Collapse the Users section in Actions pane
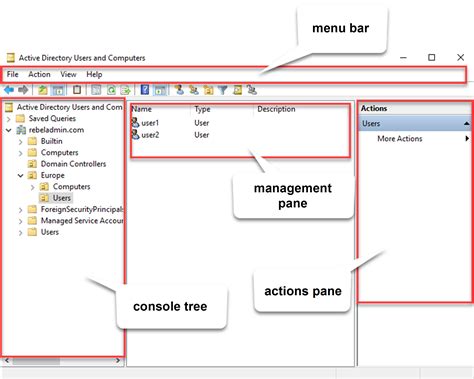This screenshot has width=474, height=379. coord(466,124)
